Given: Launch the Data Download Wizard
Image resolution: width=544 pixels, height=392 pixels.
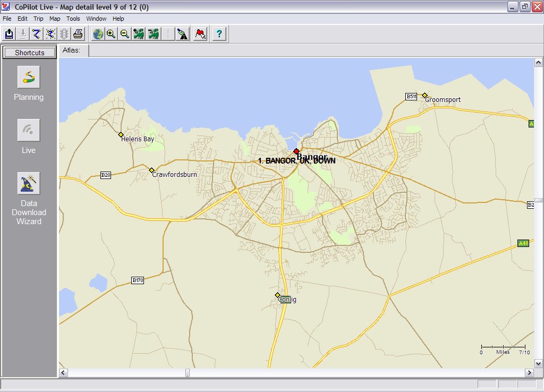Looking at the screenshot, I should click(x=29, y=183).
